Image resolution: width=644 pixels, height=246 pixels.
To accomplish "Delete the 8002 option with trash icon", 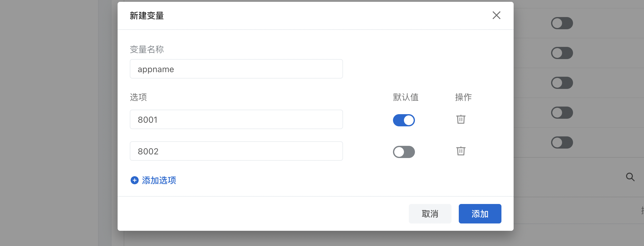I will pos(461,151).
